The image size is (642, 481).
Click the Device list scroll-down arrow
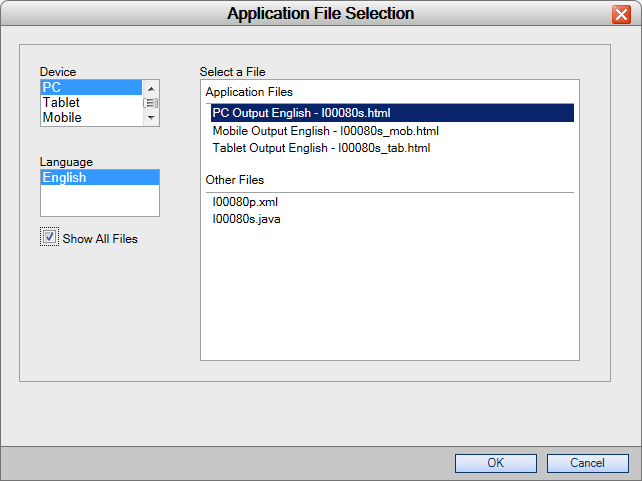(x=151, y=117)
